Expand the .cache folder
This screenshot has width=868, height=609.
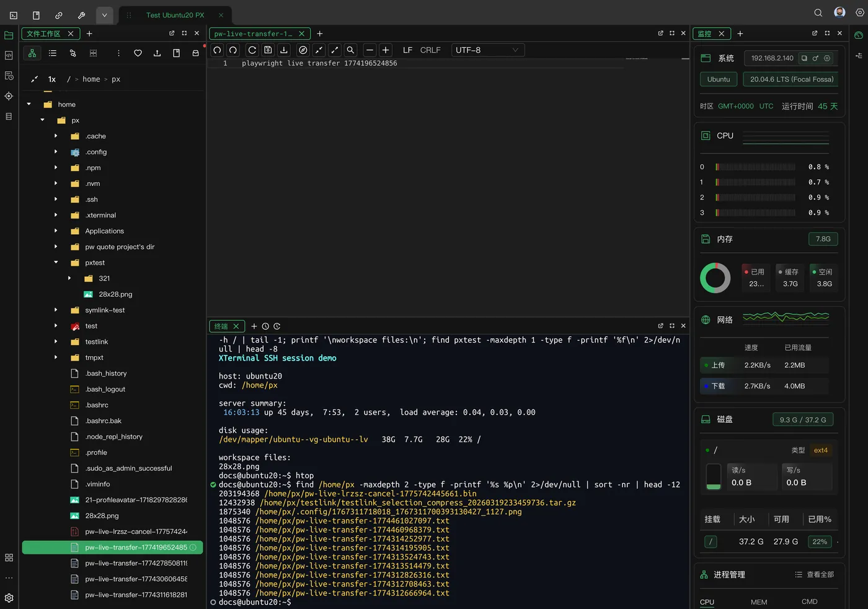56,136
